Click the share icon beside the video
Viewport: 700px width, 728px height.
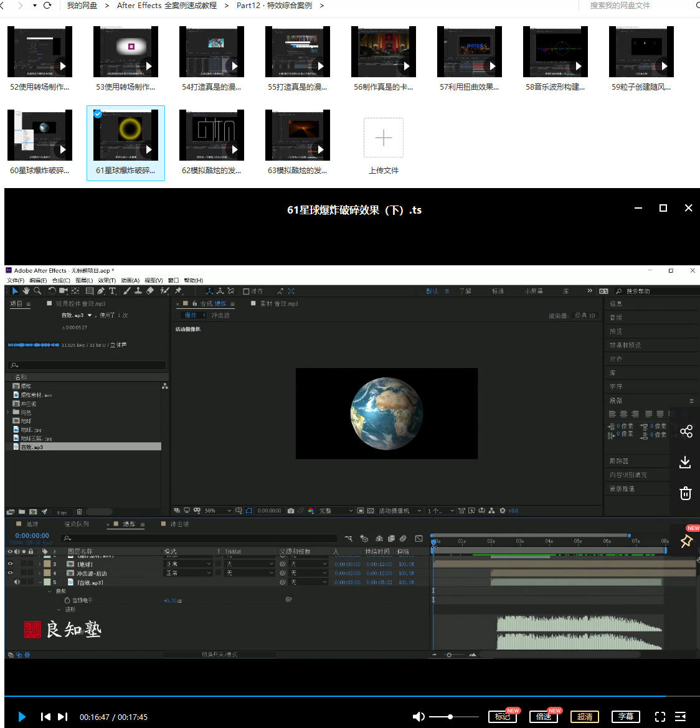click(686, 432)
